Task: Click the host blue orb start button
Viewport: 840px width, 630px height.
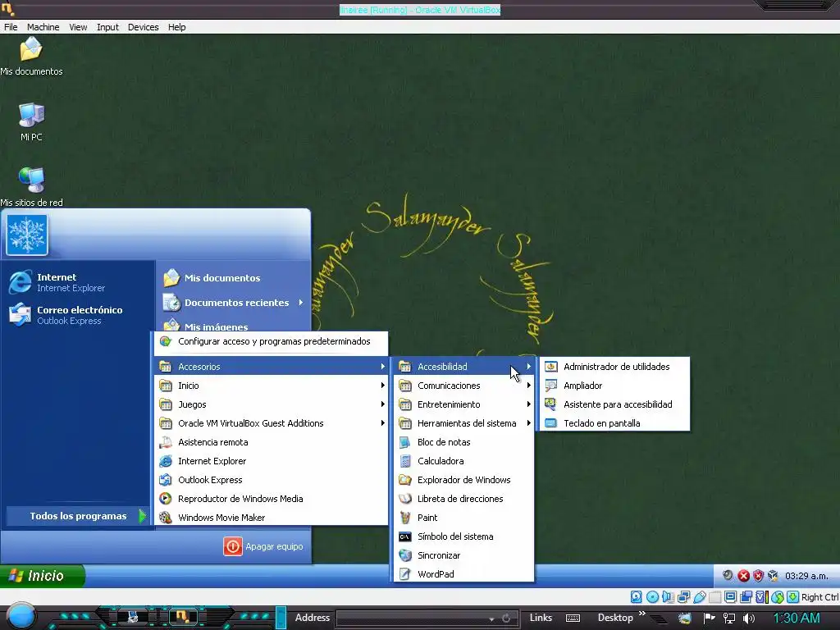Action: [21, 616]
